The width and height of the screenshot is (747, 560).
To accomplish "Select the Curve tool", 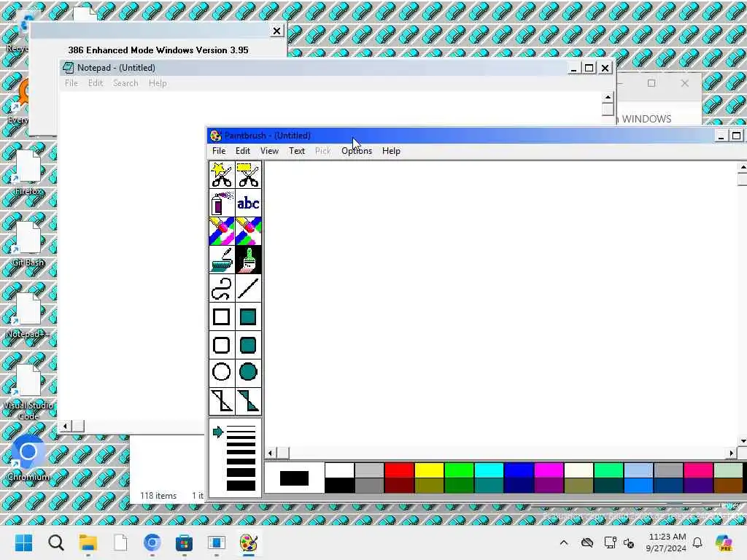I will [222, 289].
